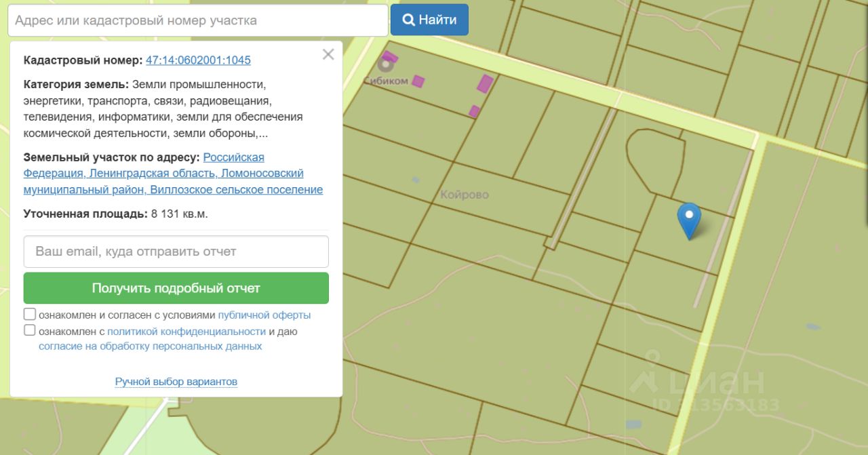Check the политикой конфиденциальности consent box
This screenshot has width=868, height=455.
(x=30, y=330)
